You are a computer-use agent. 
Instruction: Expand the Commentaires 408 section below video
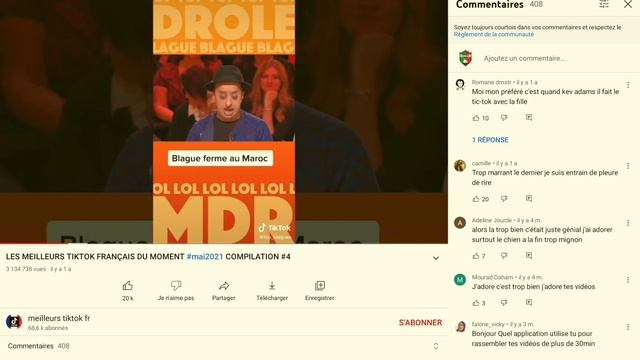436,346
